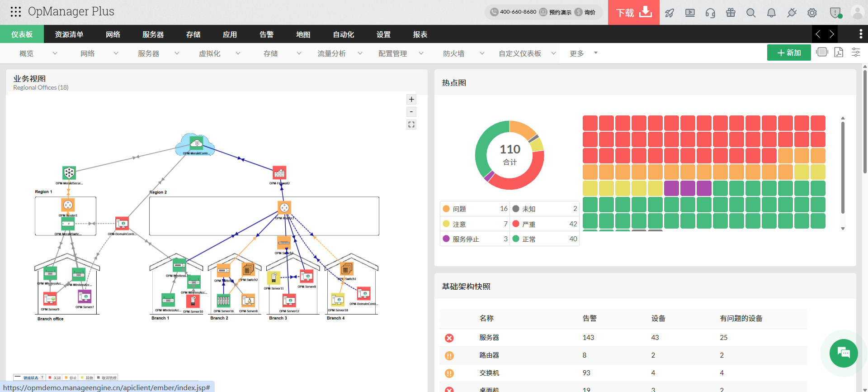Select the OPM-Firewall2 device node

pos(279,173)
